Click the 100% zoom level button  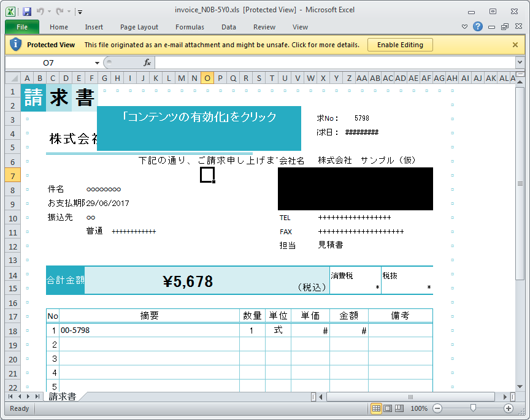point(419,408)
